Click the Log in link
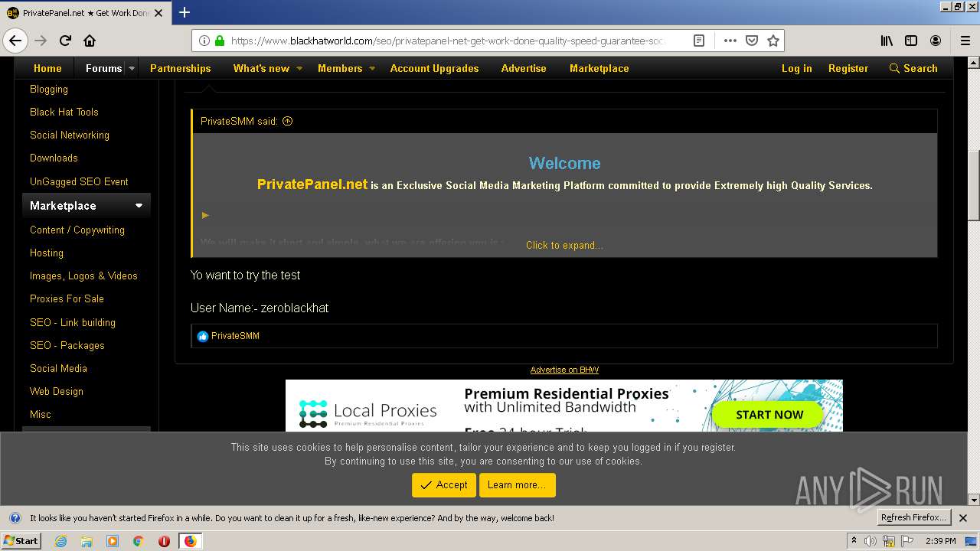Screen dimensions: 980x551 (x=796, y=68)
